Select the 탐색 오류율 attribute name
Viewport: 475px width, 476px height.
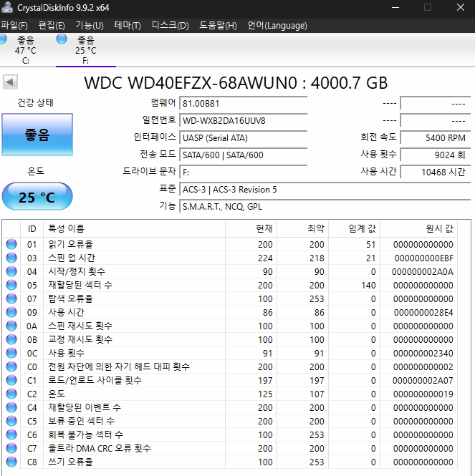[70, 298]
